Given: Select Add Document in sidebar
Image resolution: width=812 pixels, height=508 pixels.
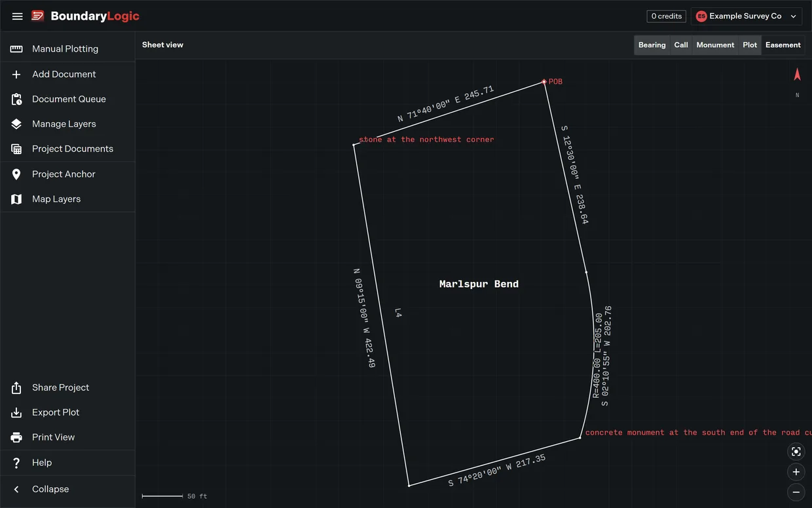Looking at the screenshot, I should 67,75.
